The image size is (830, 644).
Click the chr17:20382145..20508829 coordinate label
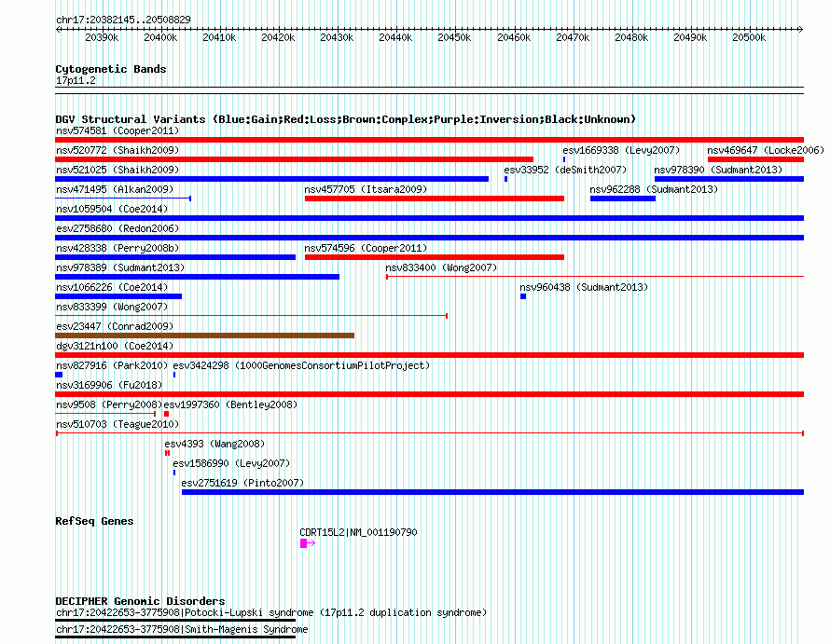123,20
